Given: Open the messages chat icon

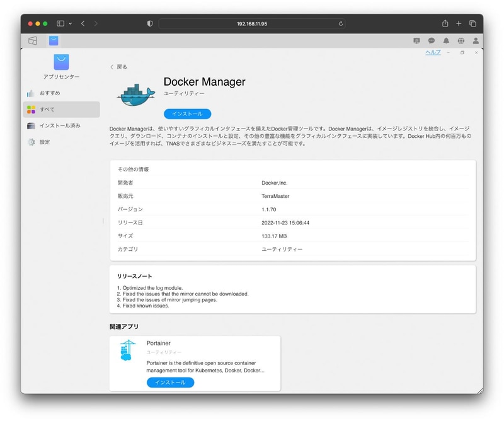Looking at the screenshot, I should [432, 40].
